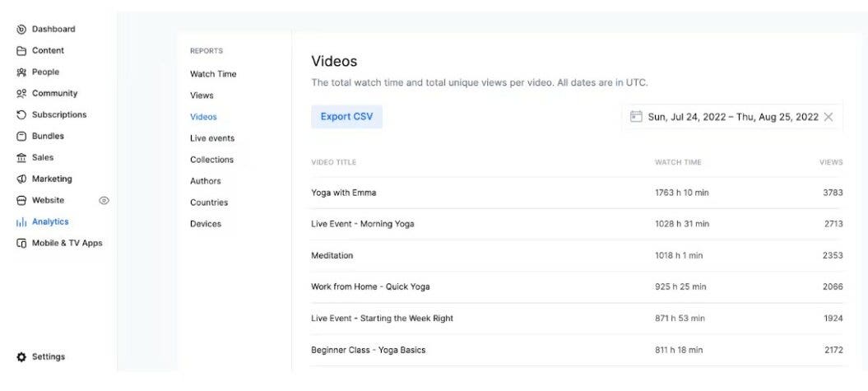Click the Mobile & TV Apps icon
This screenshot has width=868, height=391.
coord(21,243)
